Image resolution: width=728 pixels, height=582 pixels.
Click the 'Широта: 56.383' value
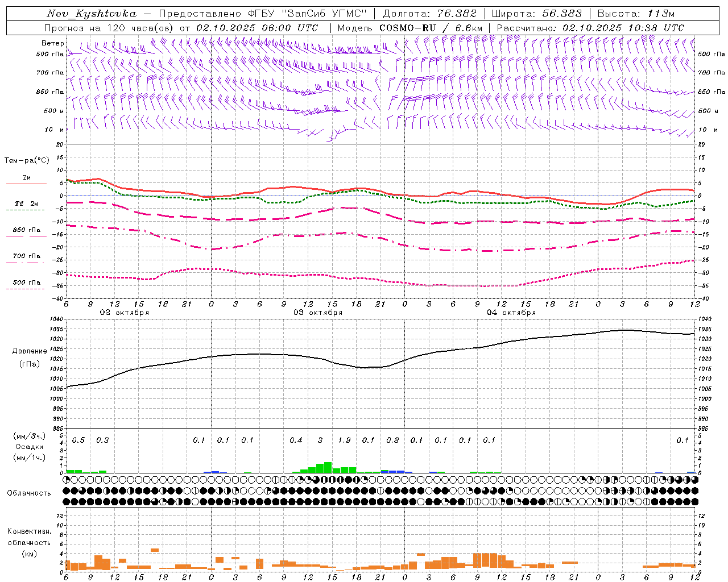(536, 14)
